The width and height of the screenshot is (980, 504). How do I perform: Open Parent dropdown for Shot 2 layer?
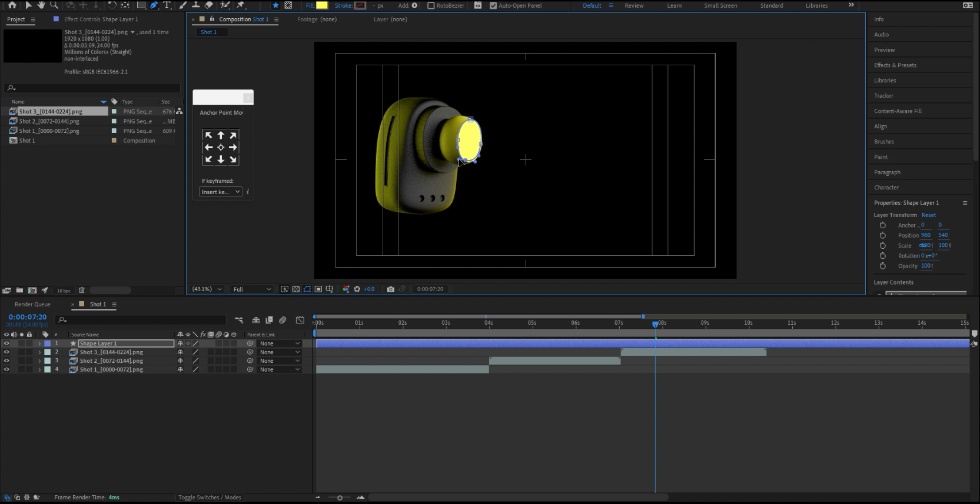click(280, 361)
